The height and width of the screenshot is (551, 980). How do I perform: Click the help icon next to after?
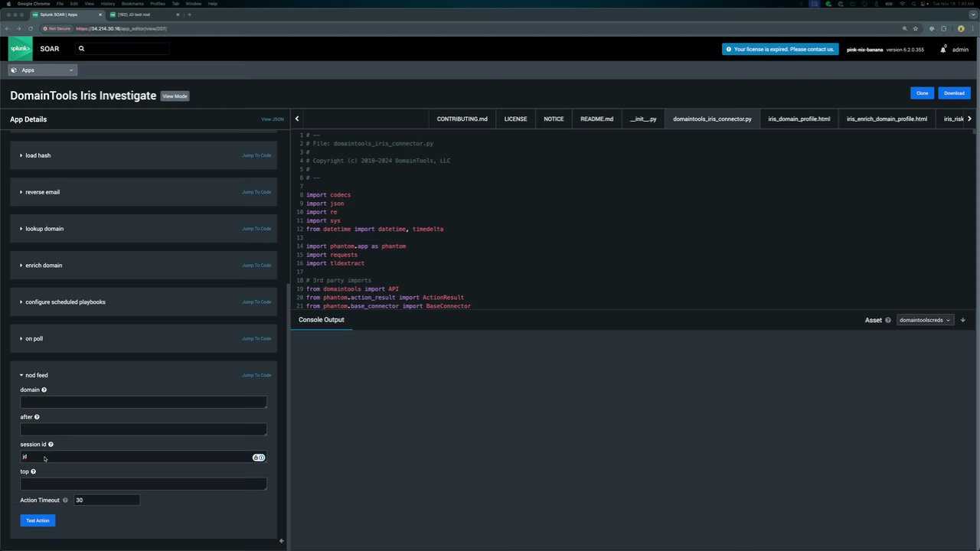click(x=37, y=417)
